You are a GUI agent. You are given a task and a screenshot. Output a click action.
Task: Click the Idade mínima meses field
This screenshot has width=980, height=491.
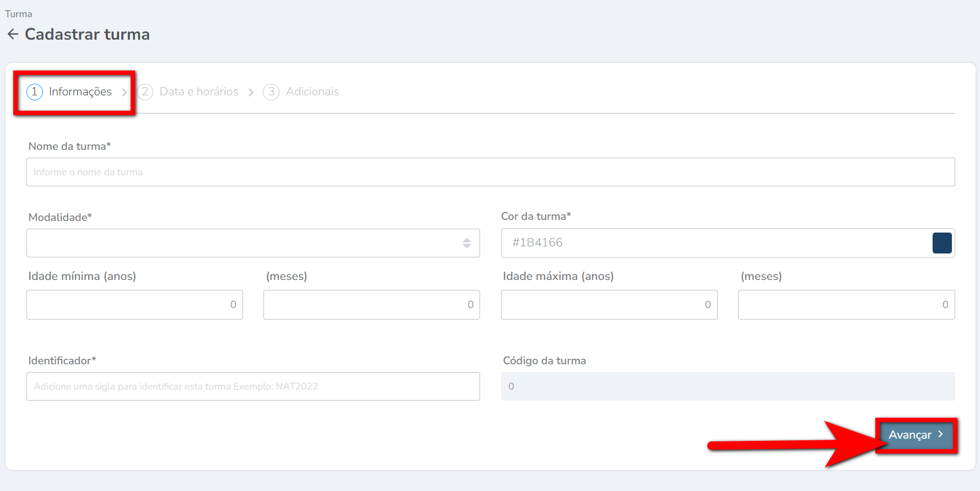(x=371, y=305)
